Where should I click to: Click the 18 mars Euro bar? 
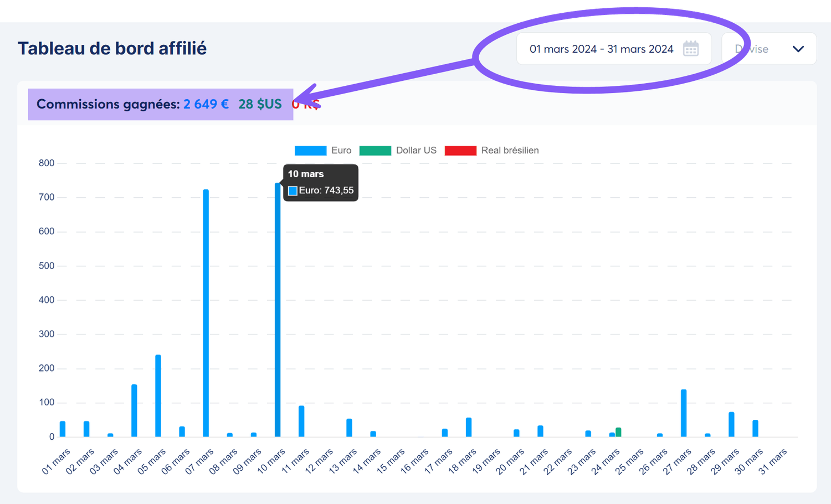pos(469,427)
